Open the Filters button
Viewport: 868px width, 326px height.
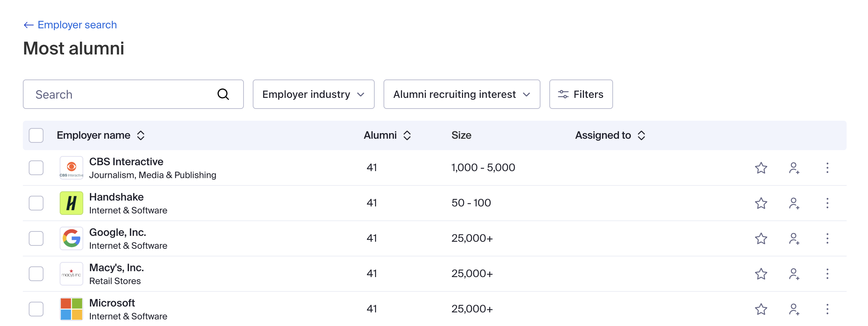[581, 94]
